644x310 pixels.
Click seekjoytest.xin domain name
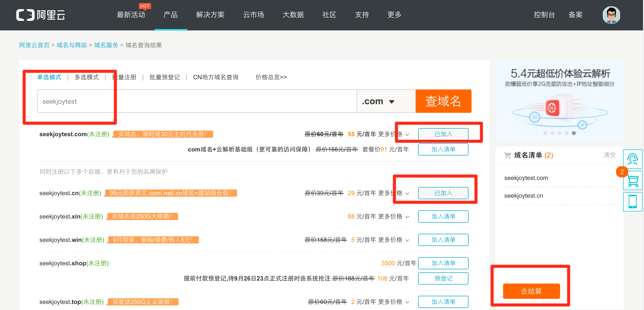(x=60, y=216)
